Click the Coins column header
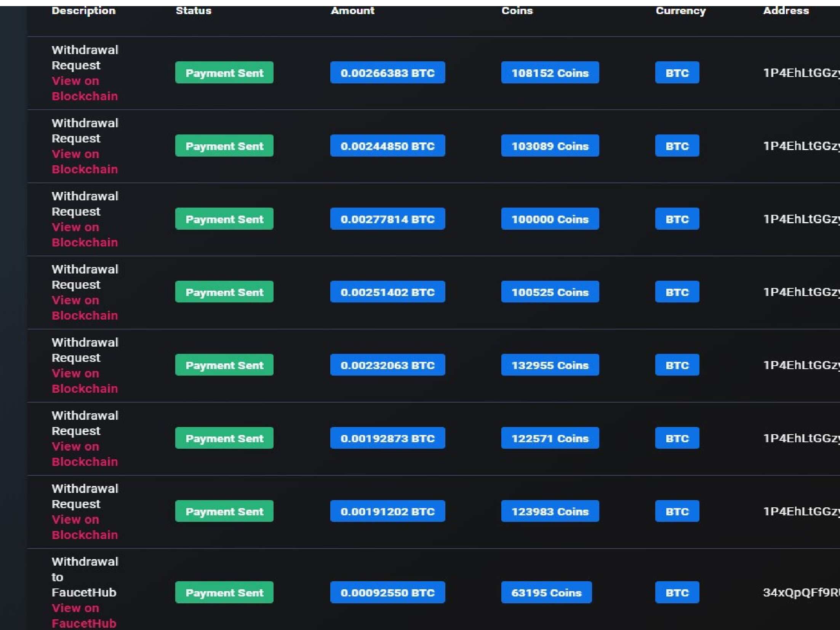Image resolution: width=840 pixels, height=630 pixels. pyautogui.click(x=517, y=11)
